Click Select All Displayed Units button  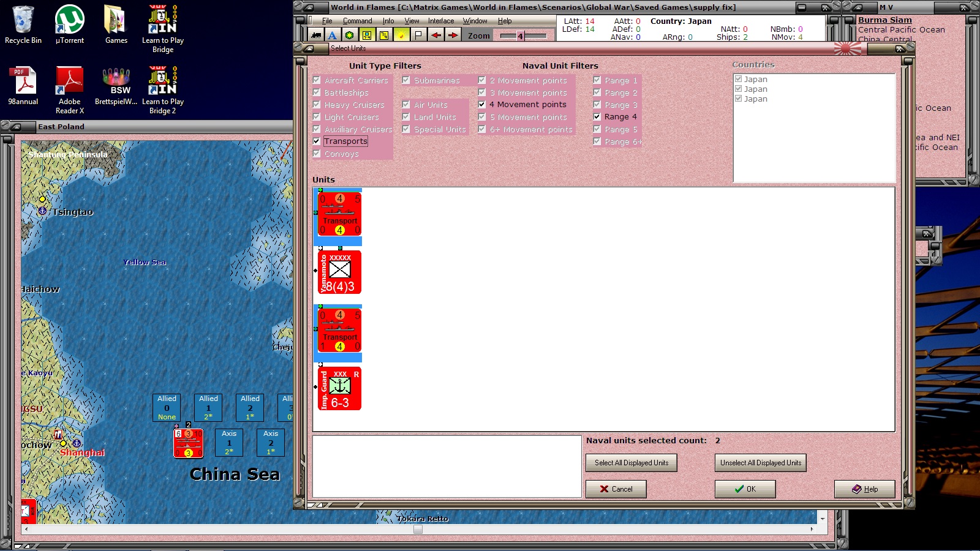click(631, 463)
